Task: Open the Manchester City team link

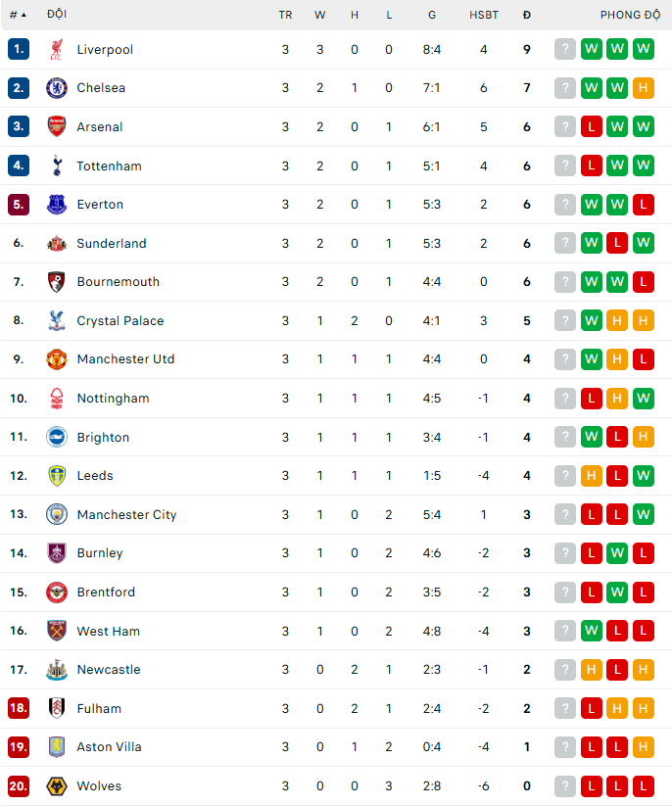Action: [x=127, y=514]
